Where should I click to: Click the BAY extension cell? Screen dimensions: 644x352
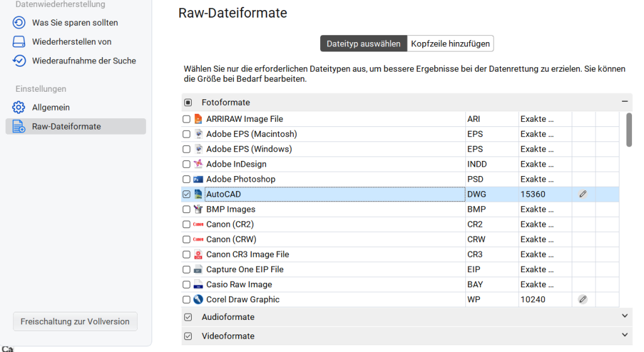click(x=492, y=284)
